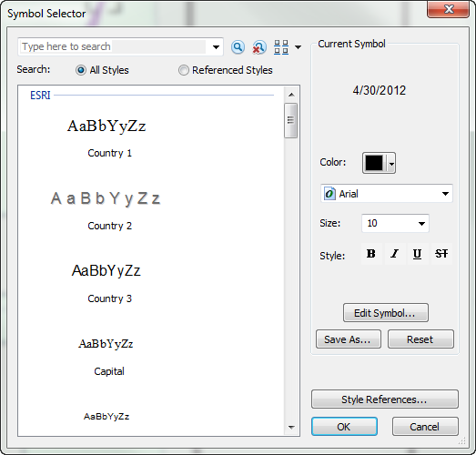Click the search magnifier icon
This screenshot has width=476, height=455.
coord(238,47)
